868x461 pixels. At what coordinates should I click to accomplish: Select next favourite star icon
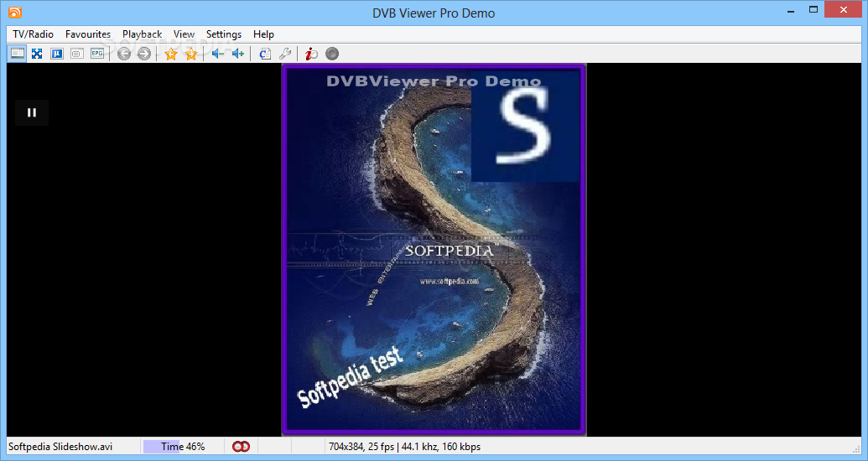coord(191,54)
